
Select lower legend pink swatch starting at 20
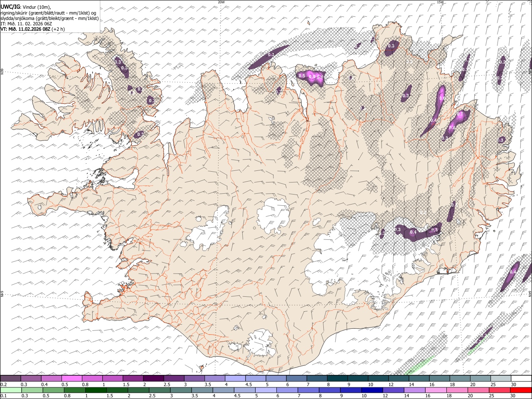tap(478, 390)
